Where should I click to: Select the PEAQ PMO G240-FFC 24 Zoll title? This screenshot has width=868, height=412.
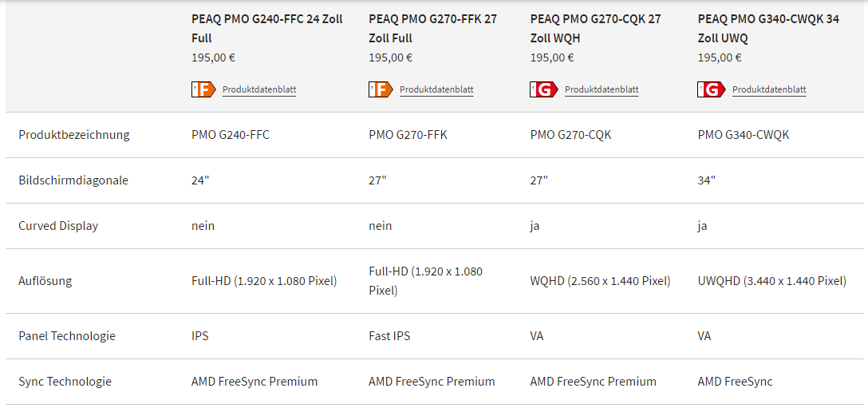point(267,29)
